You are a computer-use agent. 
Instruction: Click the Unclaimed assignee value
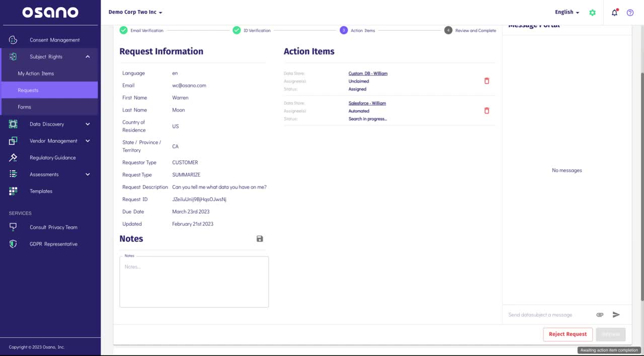(x=359, y=81)
